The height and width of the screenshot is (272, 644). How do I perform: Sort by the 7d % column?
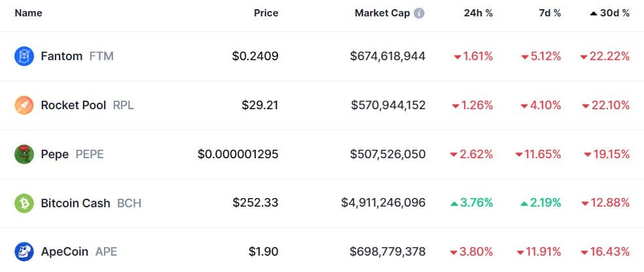pos(550,13)
